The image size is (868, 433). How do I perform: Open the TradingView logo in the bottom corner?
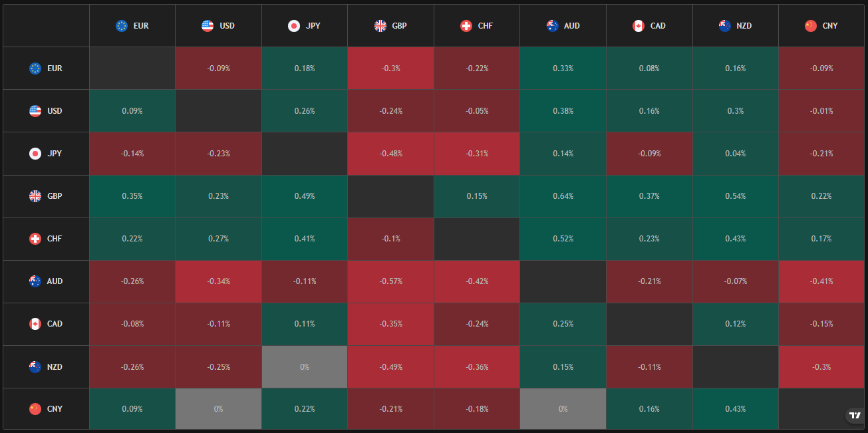coord(855,416)
